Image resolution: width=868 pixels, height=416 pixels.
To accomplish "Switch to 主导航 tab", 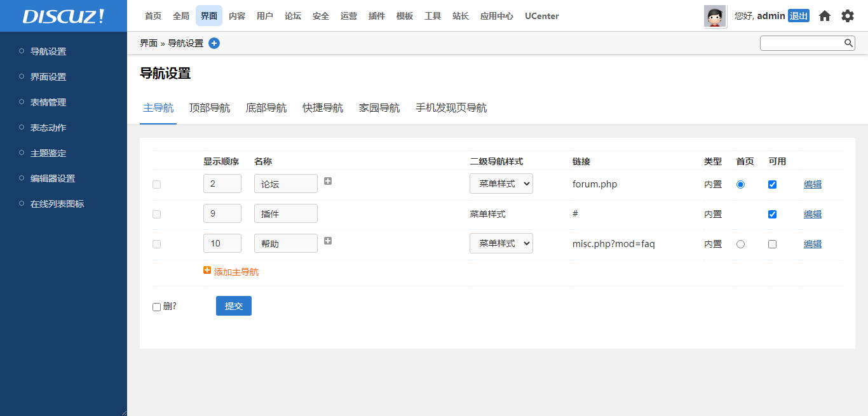I will (158, 108).
